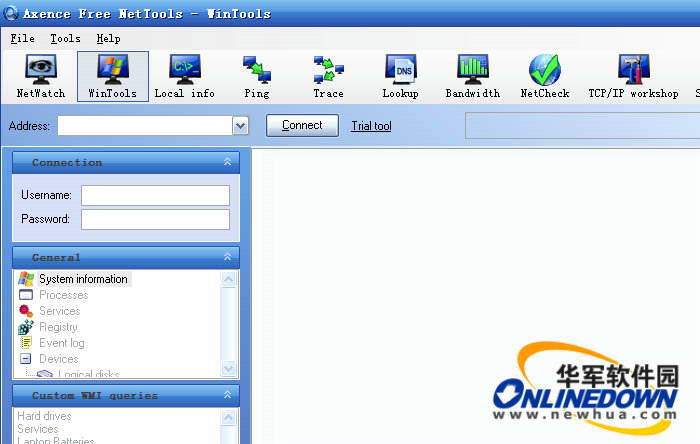The width and height of the screenshot is (700, 444).
Task: Open the Help menu
Action: [108, 39]
